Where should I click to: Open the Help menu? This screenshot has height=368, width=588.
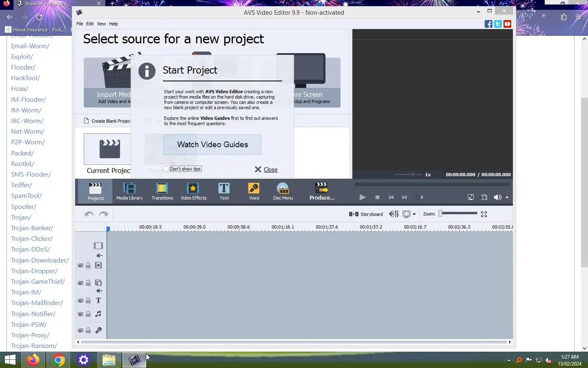click(x=114, y=24)
